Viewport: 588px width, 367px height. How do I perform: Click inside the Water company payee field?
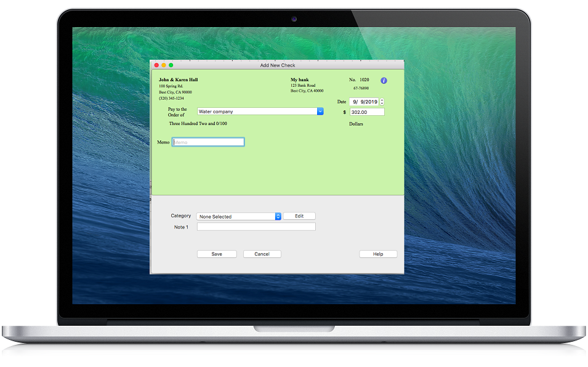[256, 111]
